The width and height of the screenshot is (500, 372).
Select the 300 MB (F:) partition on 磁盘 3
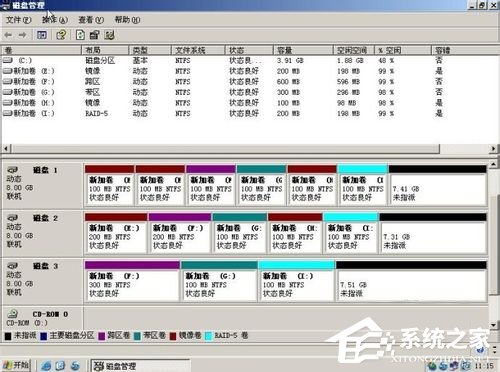[x=132, y=281]
